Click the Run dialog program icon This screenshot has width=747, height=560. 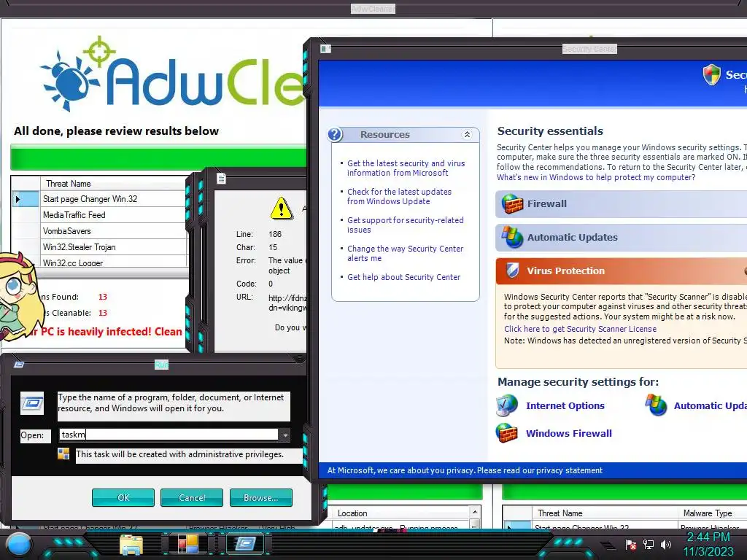[x=32, y=403]
